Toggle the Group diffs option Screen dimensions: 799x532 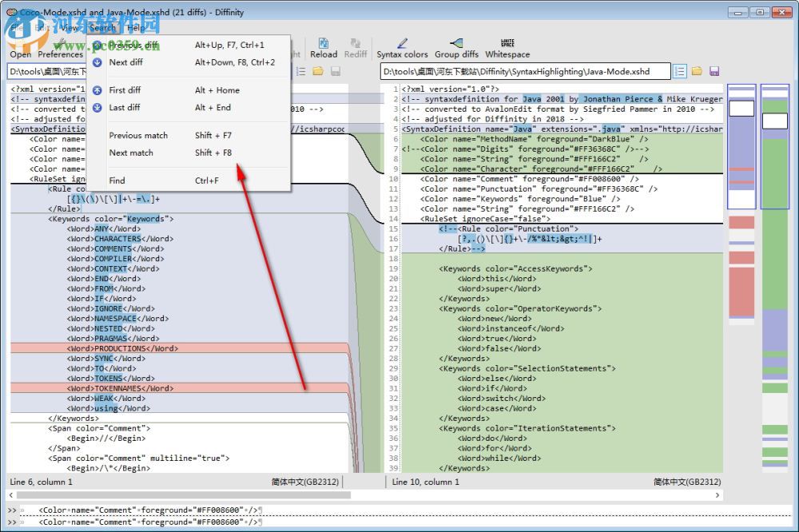(x=456, y=48)
